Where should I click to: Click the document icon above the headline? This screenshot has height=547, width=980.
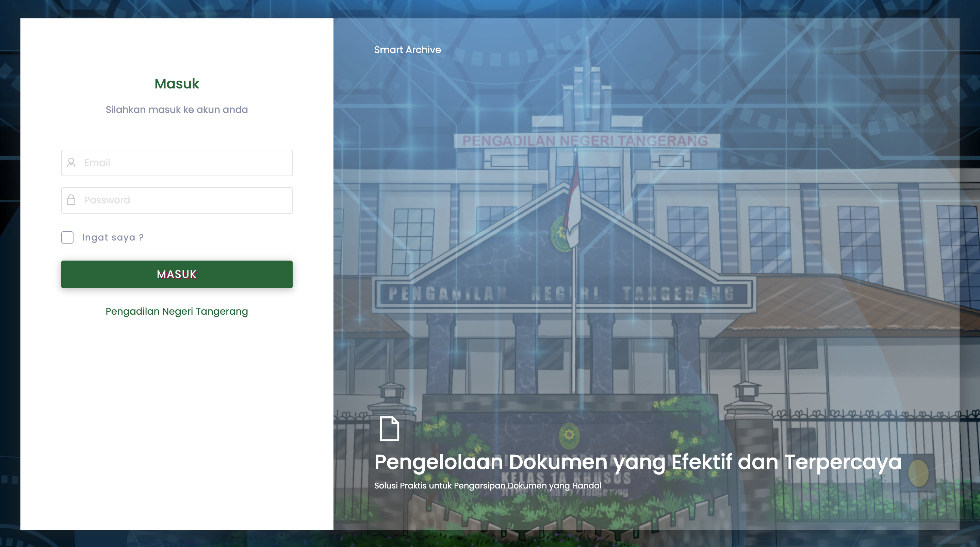pos(390,429)
